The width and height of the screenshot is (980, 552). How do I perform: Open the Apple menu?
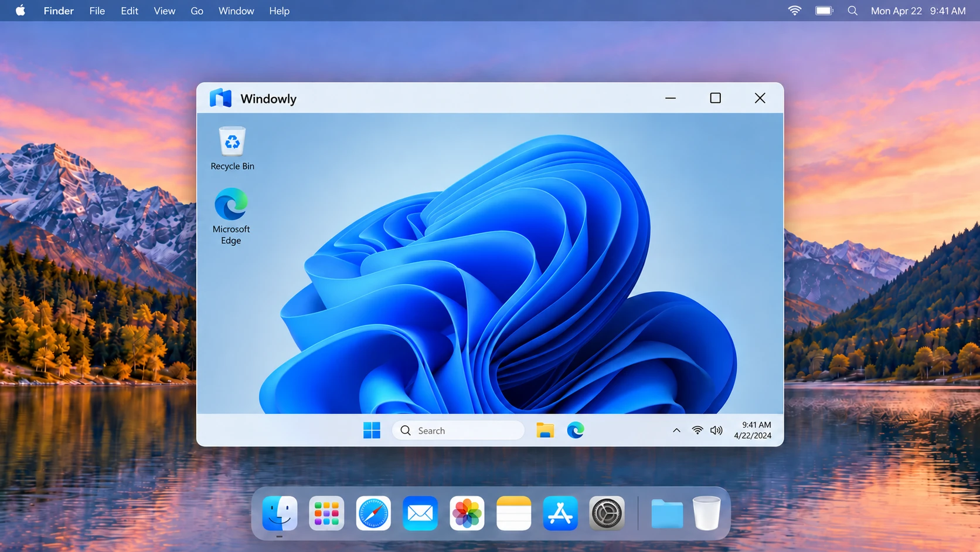[x=21, y=11]
